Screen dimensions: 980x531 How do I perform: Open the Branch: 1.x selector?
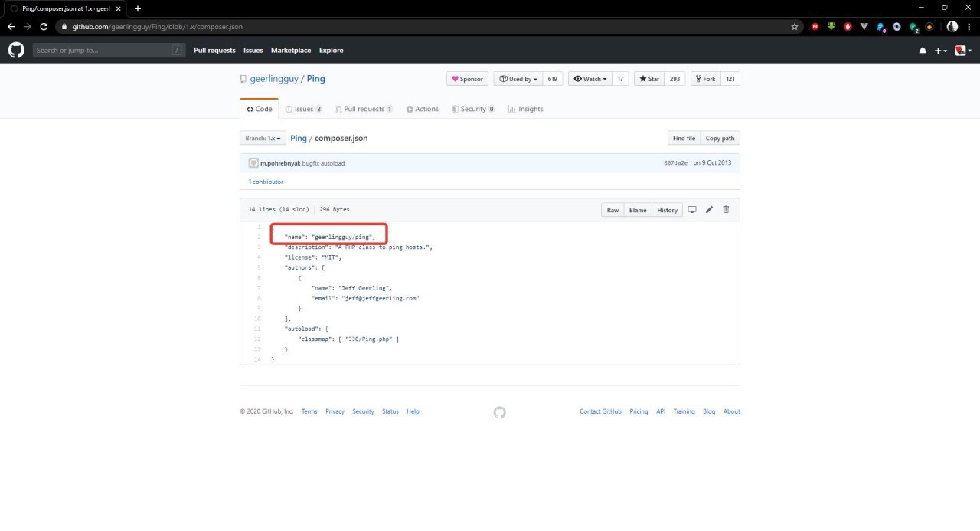(263, 139)
